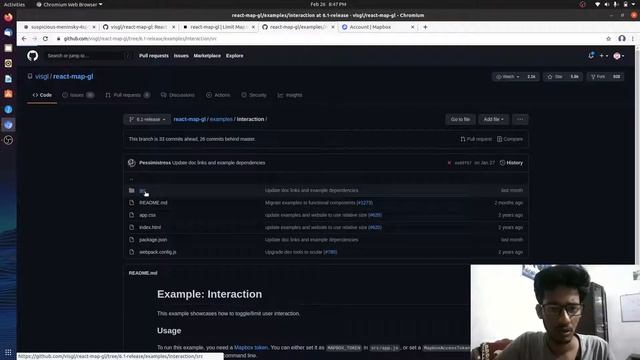Screen dimensions: 640x360
Task: Expand the Watch dropdown
Action: click(508, 76)
